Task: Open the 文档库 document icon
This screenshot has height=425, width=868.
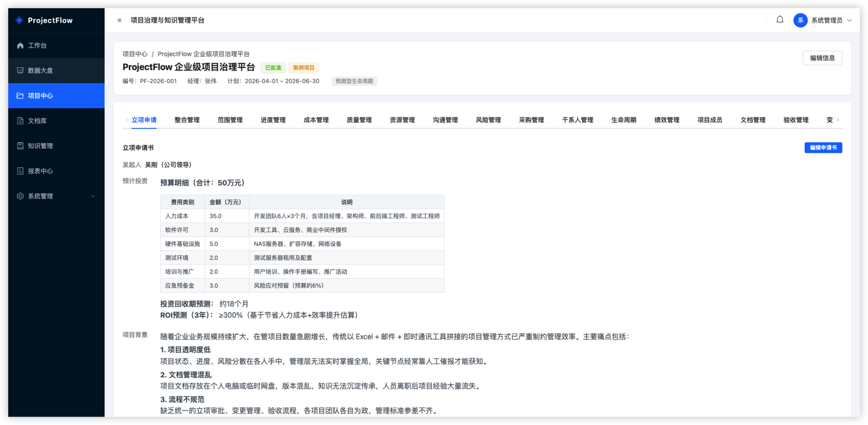Action: 20,121
